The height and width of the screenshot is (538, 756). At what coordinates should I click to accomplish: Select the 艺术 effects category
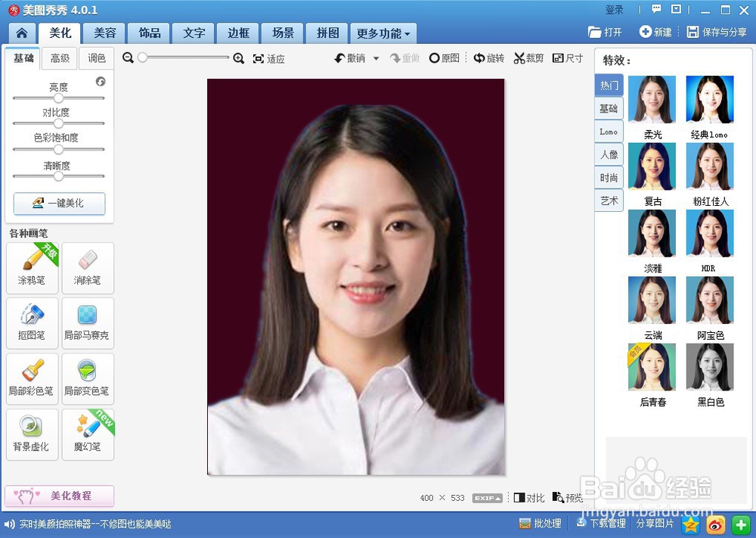[x=609, y=201]
